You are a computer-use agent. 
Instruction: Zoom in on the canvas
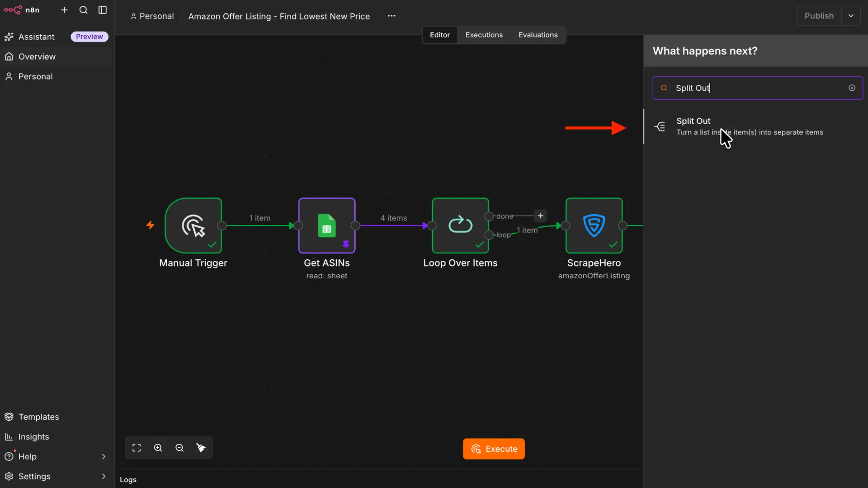[x=158, y=448]
